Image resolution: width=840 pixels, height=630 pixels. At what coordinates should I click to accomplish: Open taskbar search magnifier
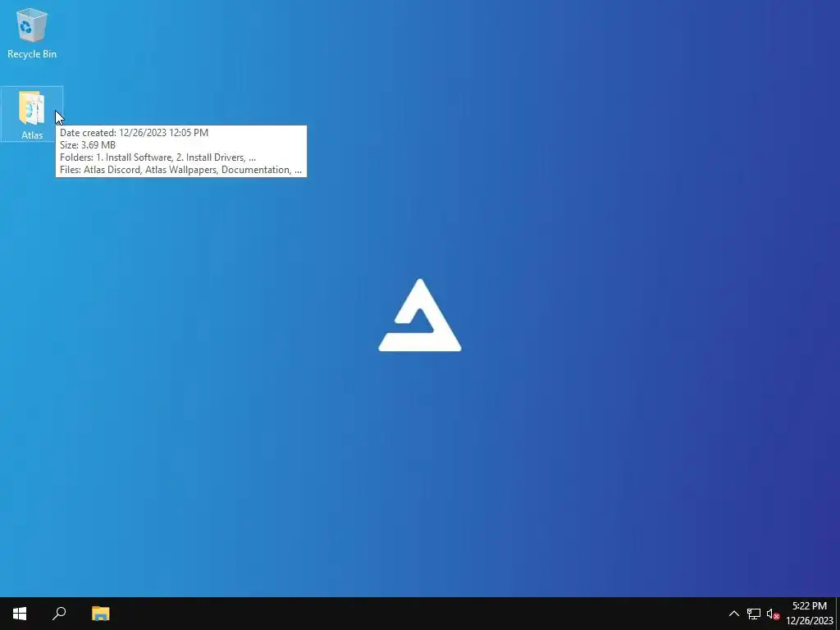coord(59,614)
